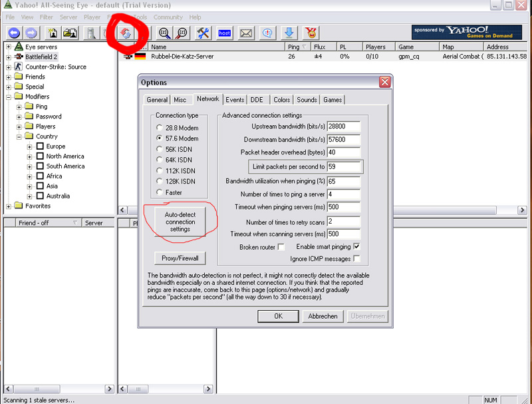Click the Battlefield 2 game icon in tree
This screenshot has height=404, width=532.
pyautogui.click(x=19, y=57)
